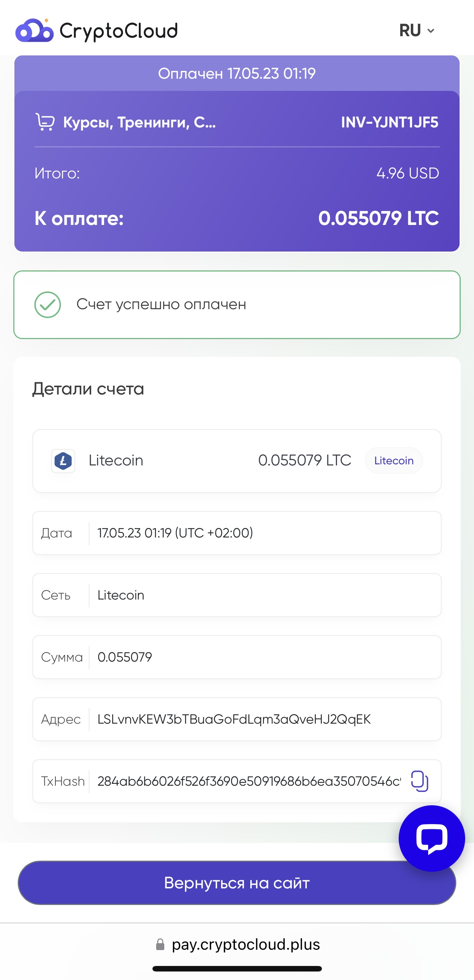Click the green success checkmark icon
The height and width of the screenshot is (980, 474).
[x=48, y=304]
